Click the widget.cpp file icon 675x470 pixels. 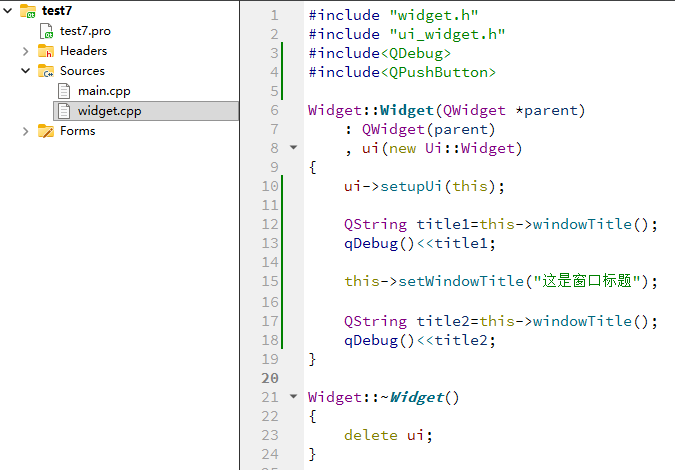pos(64,111)
